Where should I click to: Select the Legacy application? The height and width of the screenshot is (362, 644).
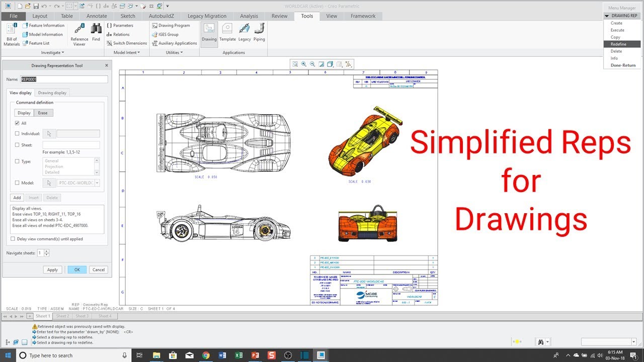245,33
